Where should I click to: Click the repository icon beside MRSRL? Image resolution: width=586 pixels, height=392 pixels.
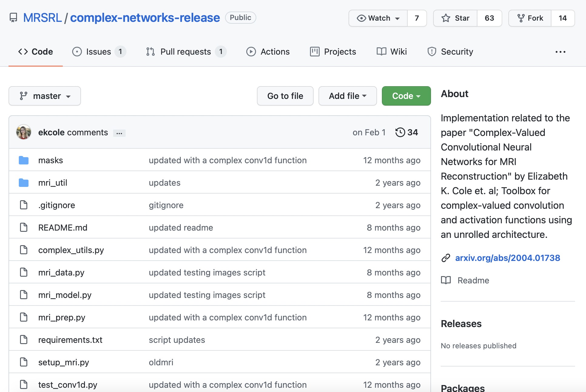13,18
